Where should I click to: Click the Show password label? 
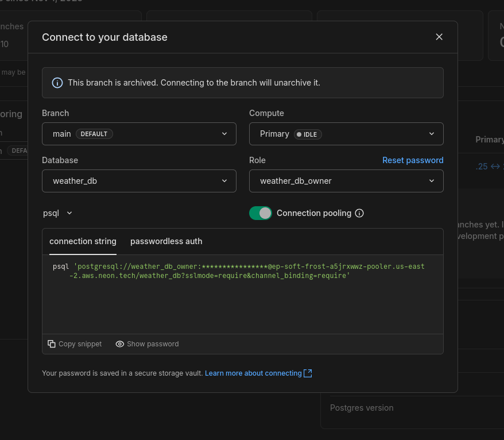tap(153, 343)
